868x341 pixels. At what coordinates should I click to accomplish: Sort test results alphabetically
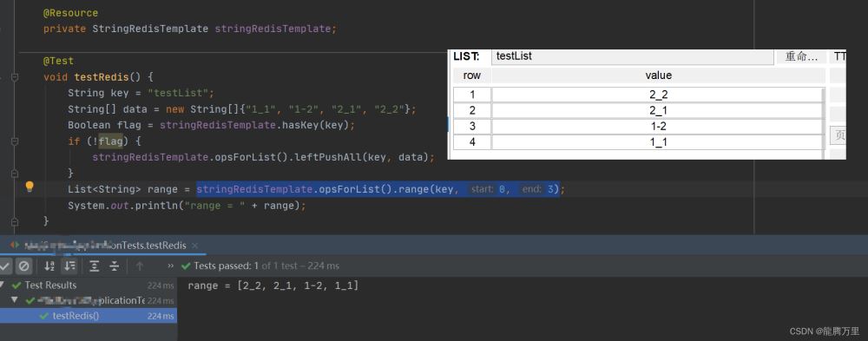click(49, 266)
